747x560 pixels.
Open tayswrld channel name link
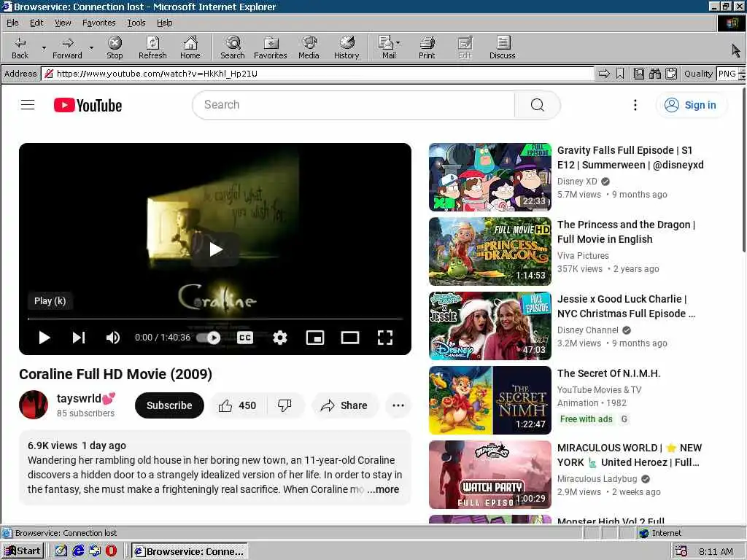[86, 399]
